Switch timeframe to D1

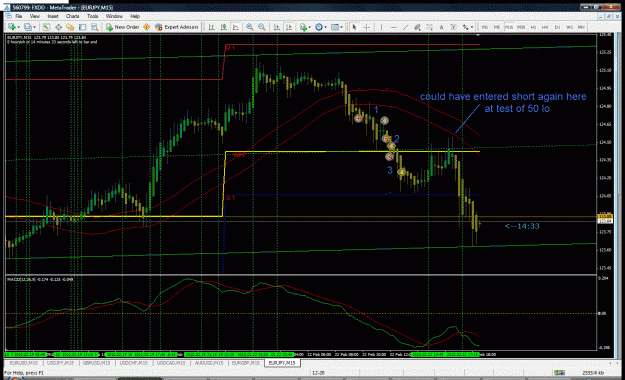click(x=557, y=27)
